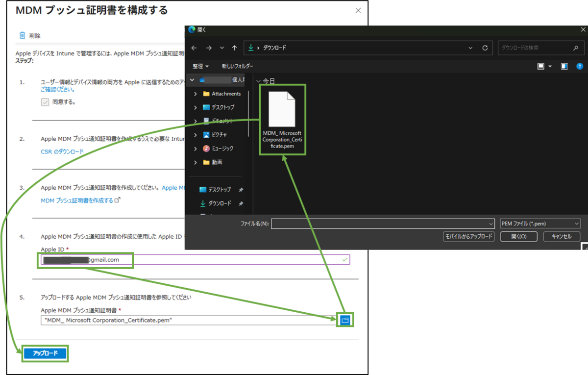Expand the ピクチャ tree node
Viewport: 588px width, 375px height.
196,135
